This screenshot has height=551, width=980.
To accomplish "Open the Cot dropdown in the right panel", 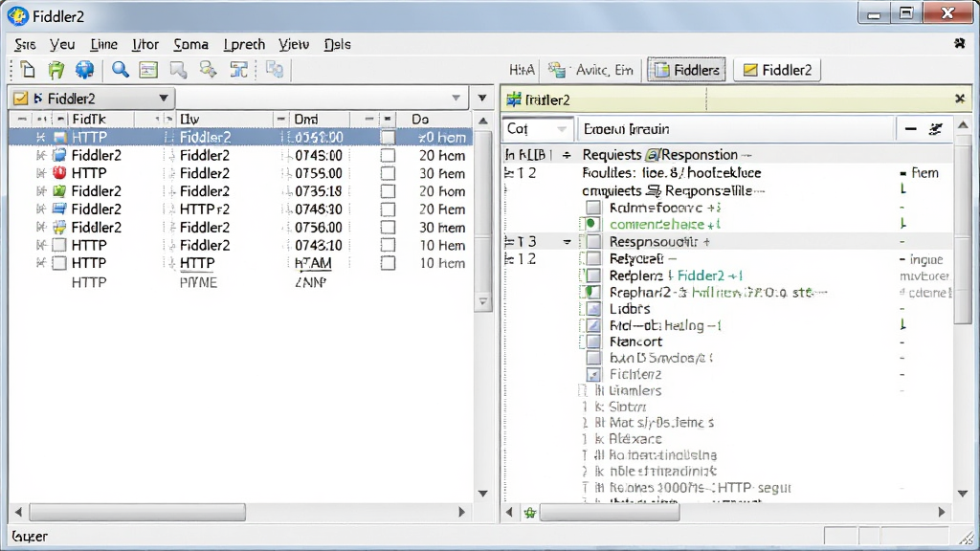I will click(x=562, y=129).
